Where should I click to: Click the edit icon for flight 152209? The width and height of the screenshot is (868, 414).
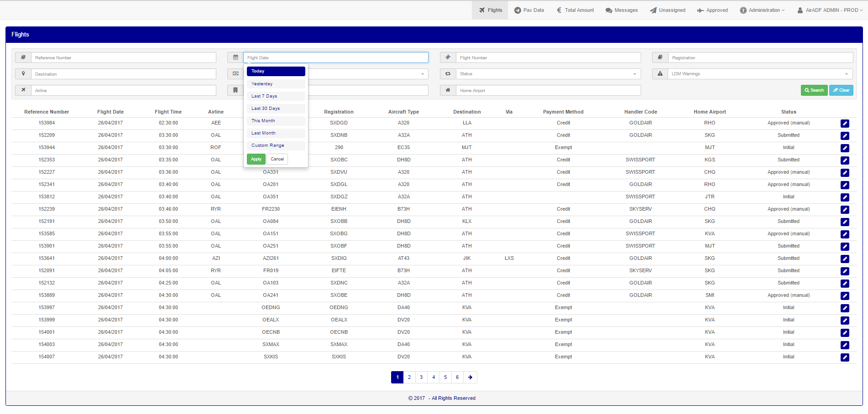coord(845,136)
